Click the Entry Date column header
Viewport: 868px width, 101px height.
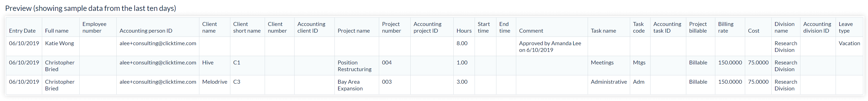click(x=22, y=31)
